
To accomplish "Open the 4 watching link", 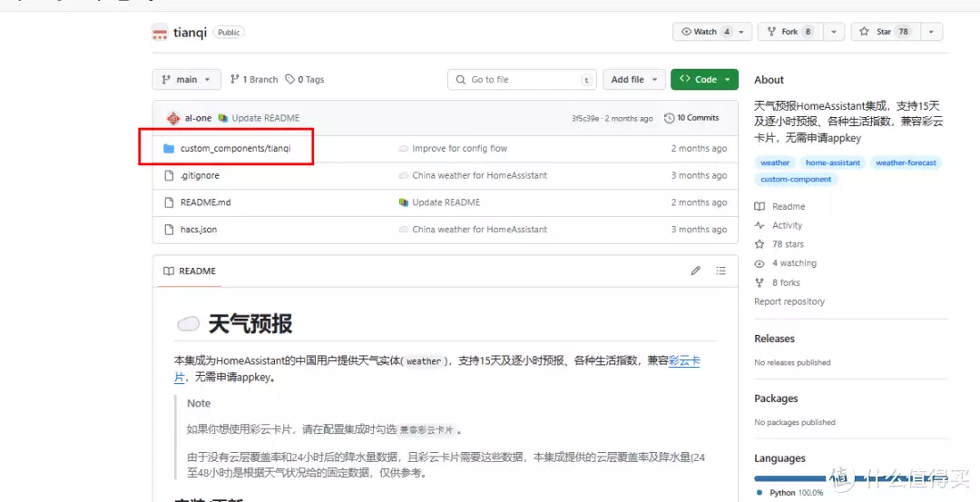I will (x=794, y=263).
